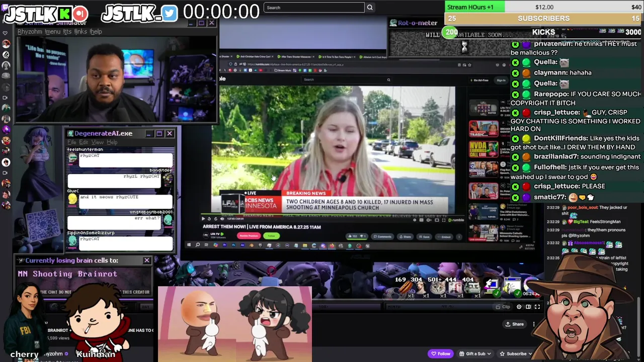Click username DontKillFriends in chat

coord(560,138)
